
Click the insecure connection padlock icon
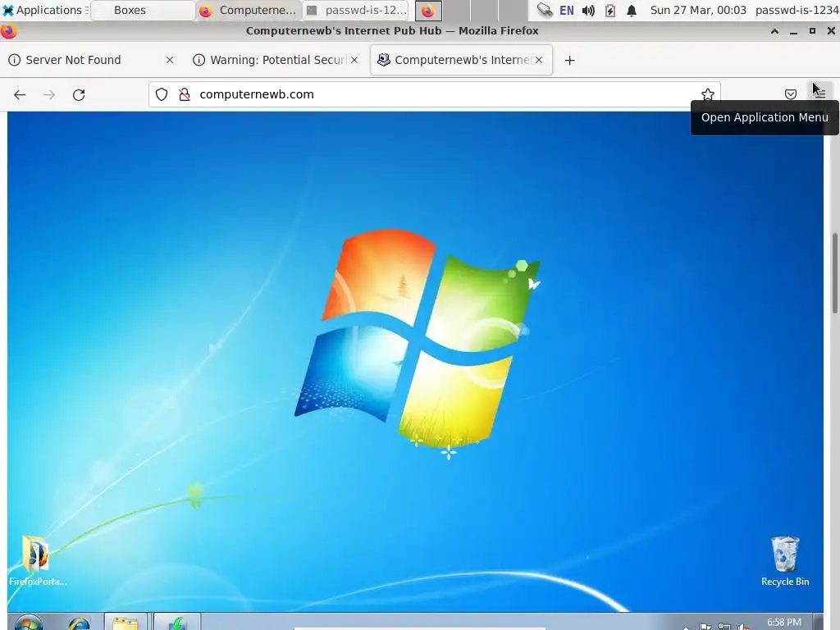(185, 95)
